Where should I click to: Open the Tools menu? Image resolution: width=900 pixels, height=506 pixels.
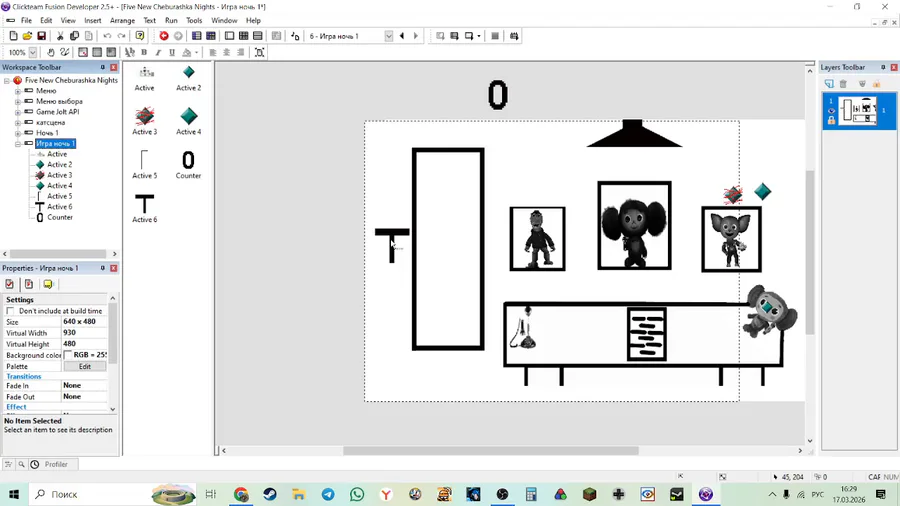coord(194,20)
